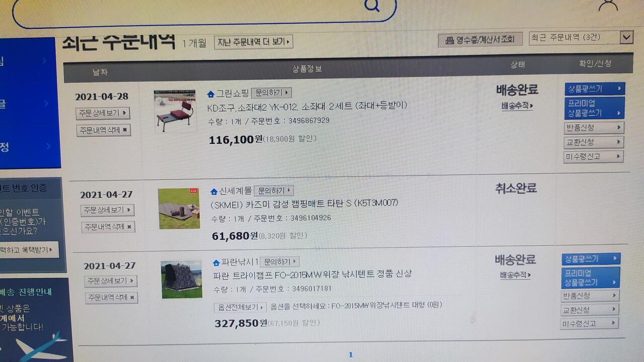Screen dimensions: 644x362
Task: Open 최근 주문내역 (3건) dropdown
Action: (580, 38)
